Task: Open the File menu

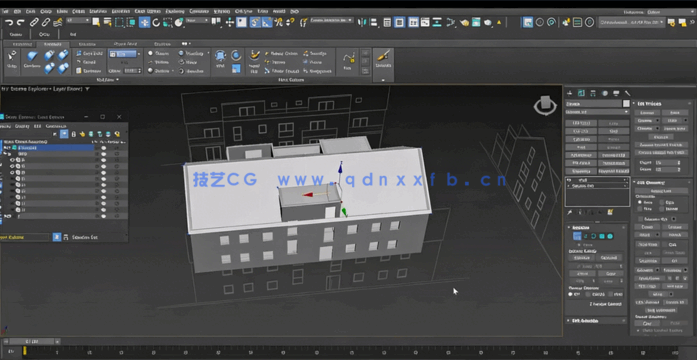Action: pos(5,11)
